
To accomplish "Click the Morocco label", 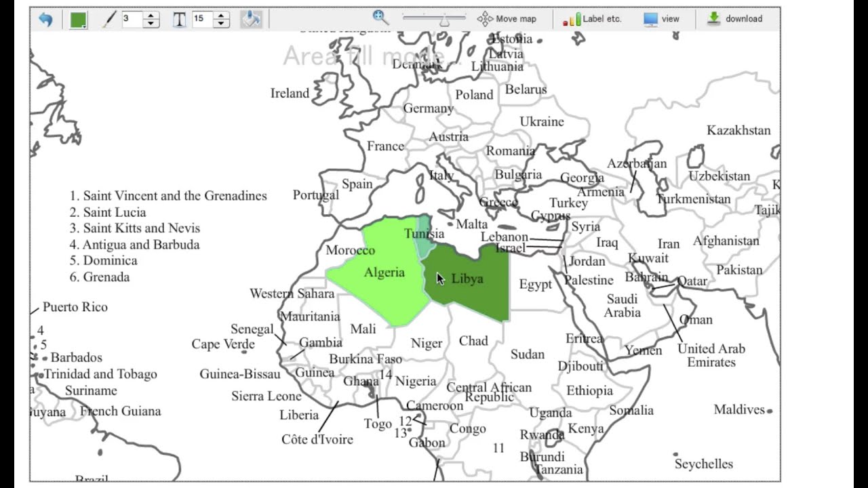I will (350, 250).
